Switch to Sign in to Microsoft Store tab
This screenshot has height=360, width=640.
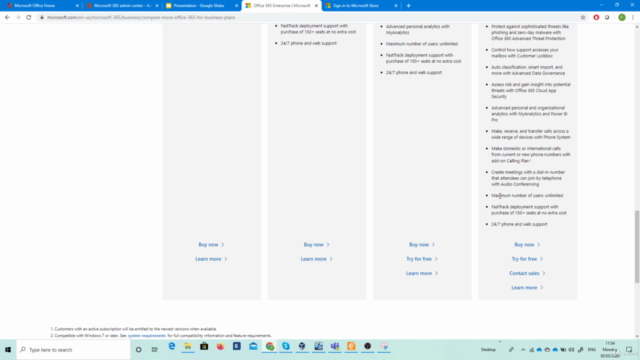click(x=359, y=6)
